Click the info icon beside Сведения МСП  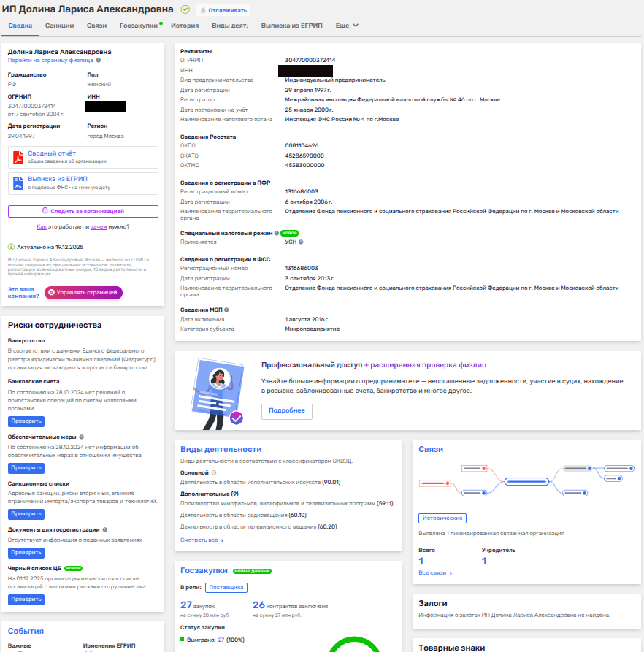tap(226, 310)
